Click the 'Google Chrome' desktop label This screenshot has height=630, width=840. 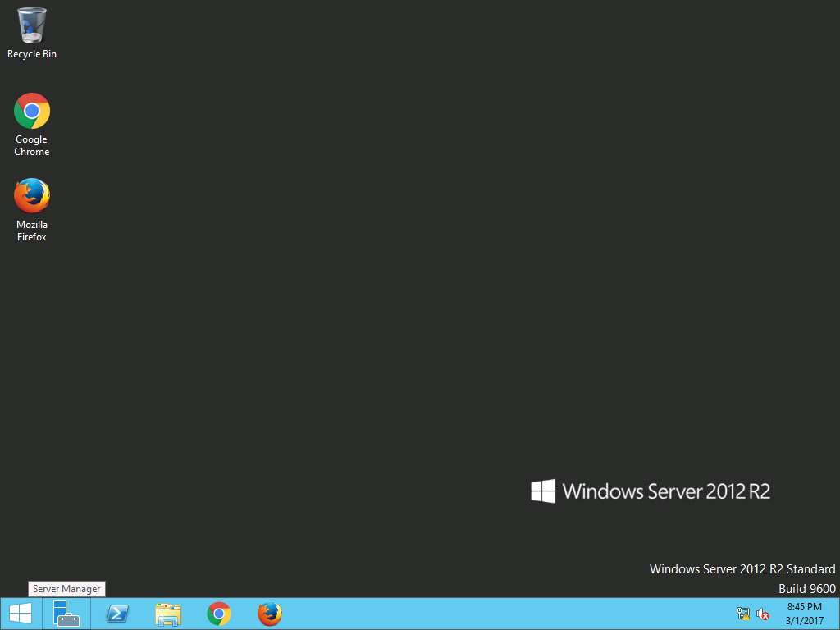click(32, 145)
